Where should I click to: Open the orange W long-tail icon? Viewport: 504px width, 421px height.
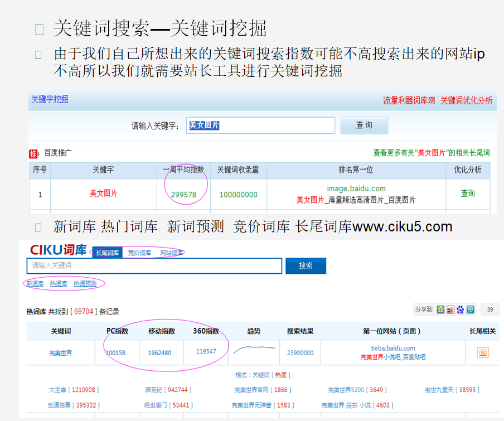(x=483, y=352)
